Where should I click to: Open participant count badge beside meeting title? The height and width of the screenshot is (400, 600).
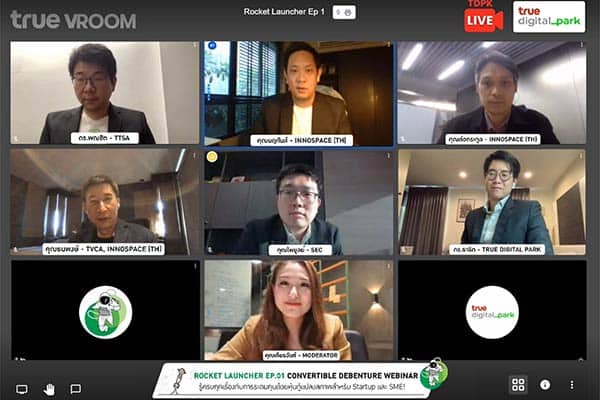(x=344, y=12)
